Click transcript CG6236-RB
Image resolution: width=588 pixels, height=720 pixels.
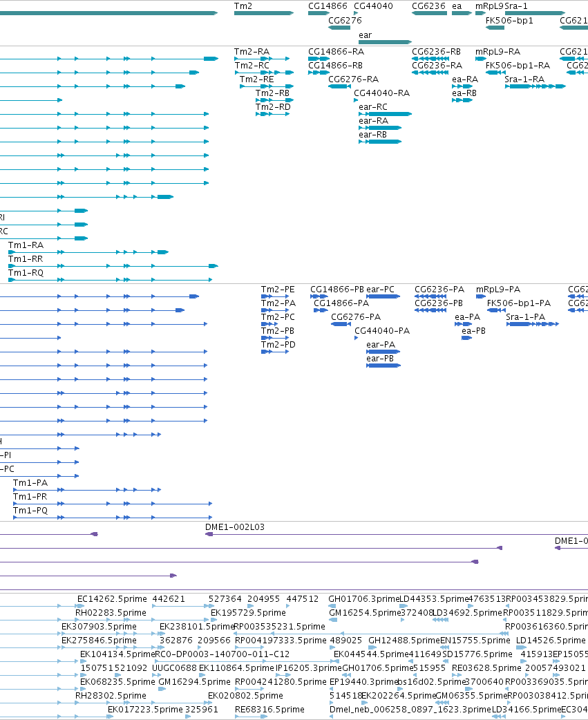430,59
